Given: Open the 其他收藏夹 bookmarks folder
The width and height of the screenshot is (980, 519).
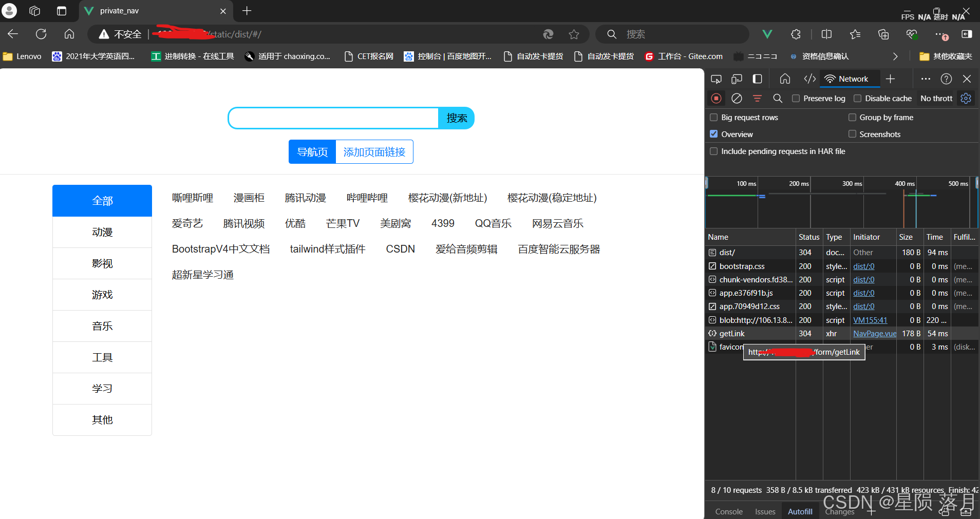Looking at the screenshot, I should coord(946,56).
